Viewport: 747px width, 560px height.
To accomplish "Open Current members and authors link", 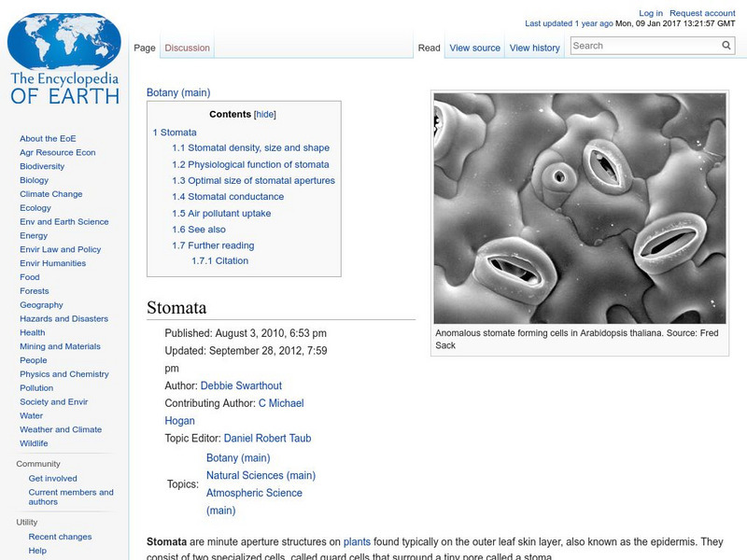I will click(71, 497).
